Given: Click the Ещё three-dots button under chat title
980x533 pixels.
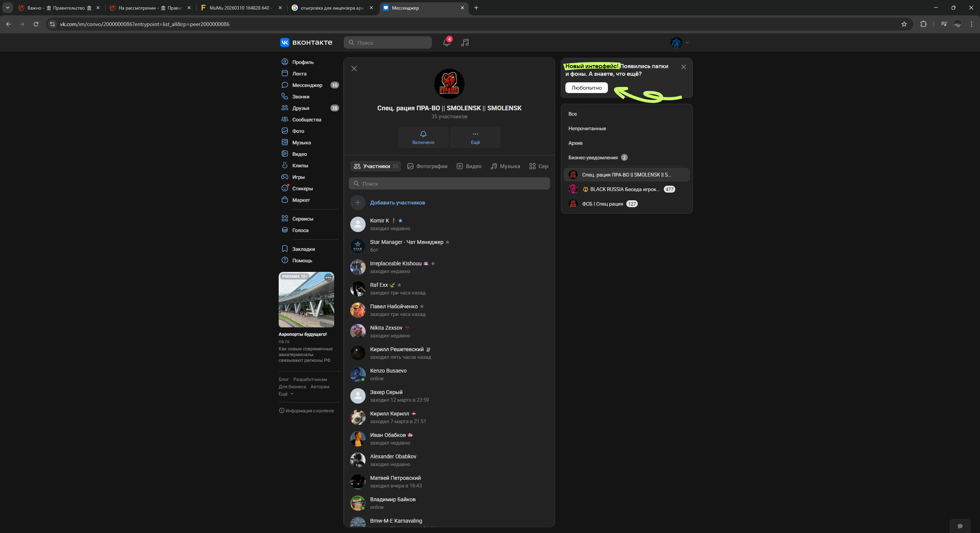Looking at the screenshot, I should 475,137.
